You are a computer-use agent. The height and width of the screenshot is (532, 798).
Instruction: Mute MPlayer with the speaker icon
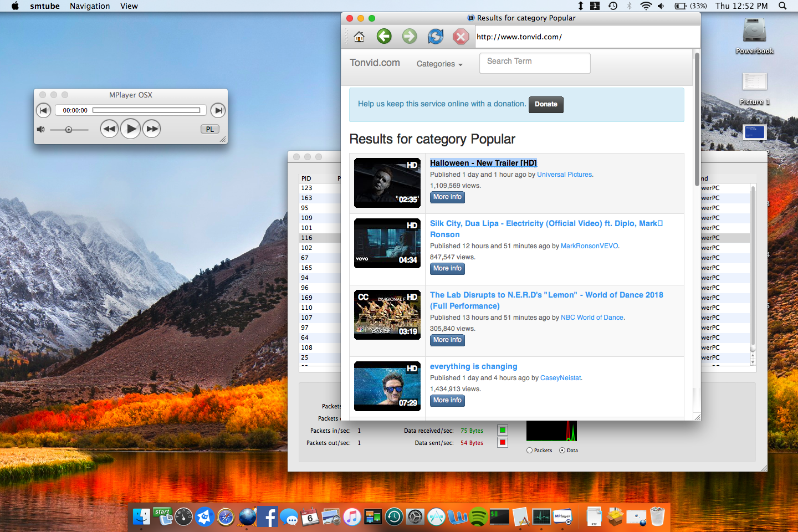[x=40, y=130]
